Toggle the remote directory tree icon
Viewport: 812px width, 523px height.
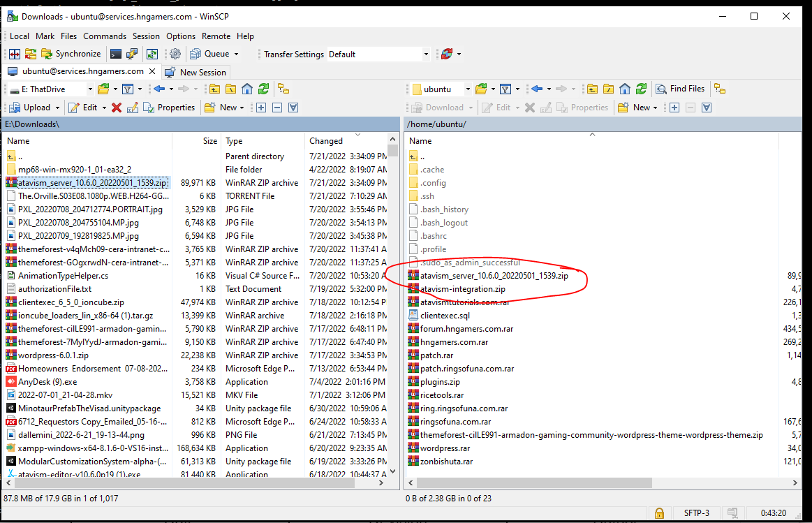tap(720, 89)
